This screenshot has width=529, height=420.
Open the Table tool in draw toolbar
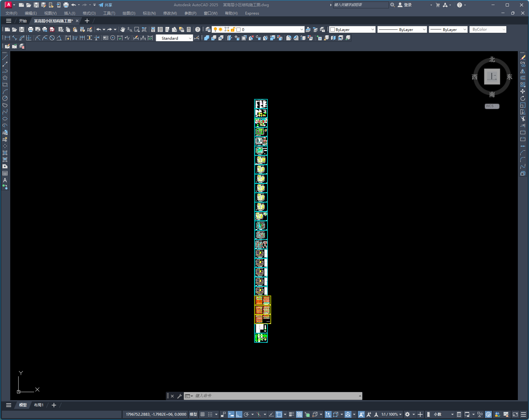click(5, 173)
